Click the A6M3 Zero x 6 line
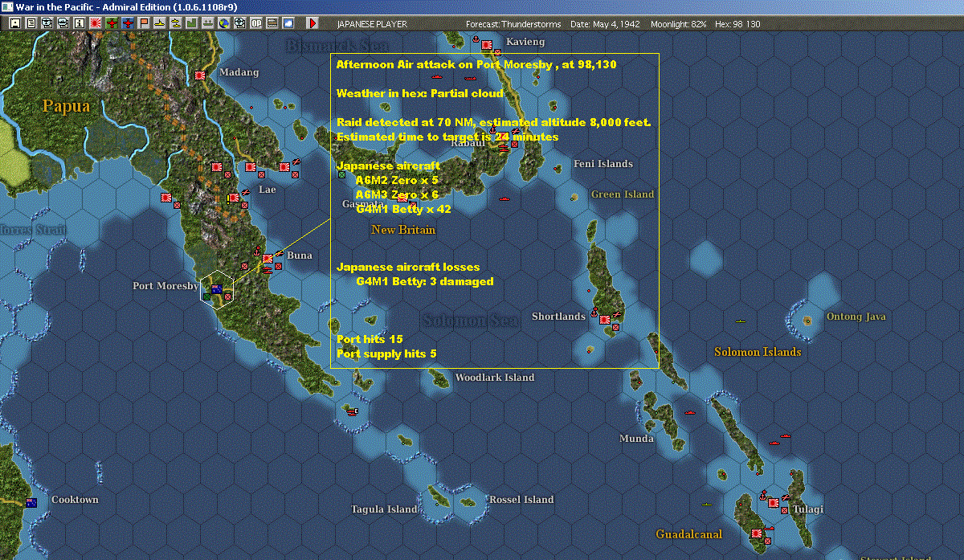The image size is (964, 560). point(398,194)
